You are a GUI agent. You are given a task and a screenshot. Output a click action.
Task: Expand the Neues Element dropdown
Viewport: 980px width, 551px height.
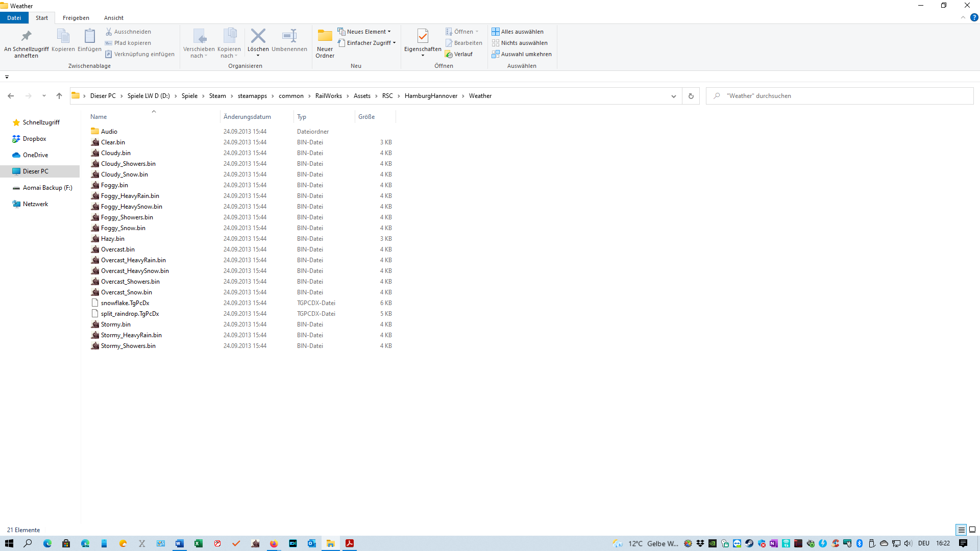389,32
